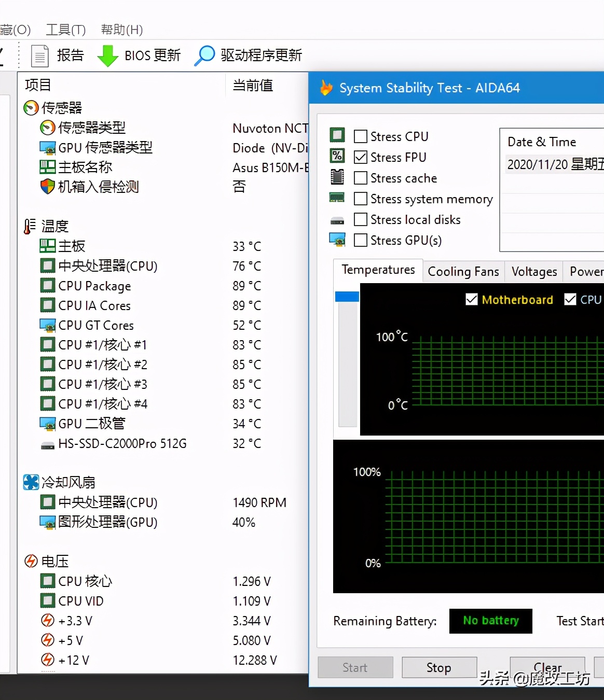Click the temperature (温度) thermometer icon
Screen dimensions: 604x700
pyautogui.click(x=30, y=226)
